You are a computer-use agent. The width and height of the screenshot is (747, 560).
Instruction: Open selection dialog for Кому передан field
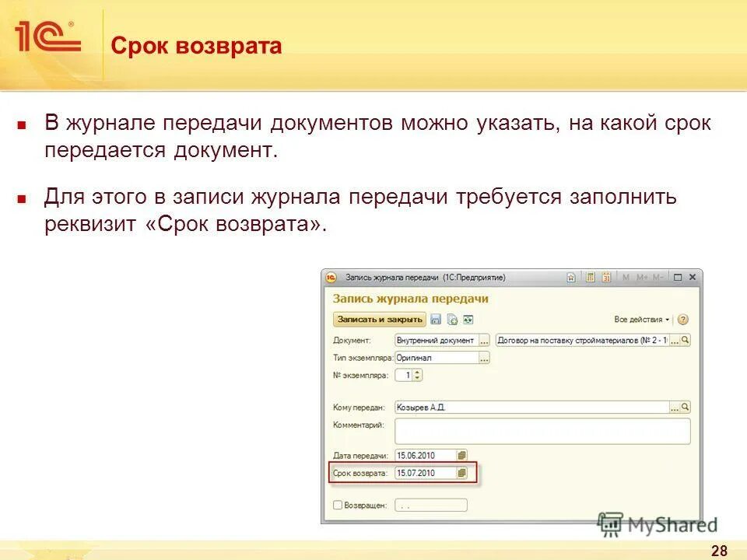(x=674, y=406)
